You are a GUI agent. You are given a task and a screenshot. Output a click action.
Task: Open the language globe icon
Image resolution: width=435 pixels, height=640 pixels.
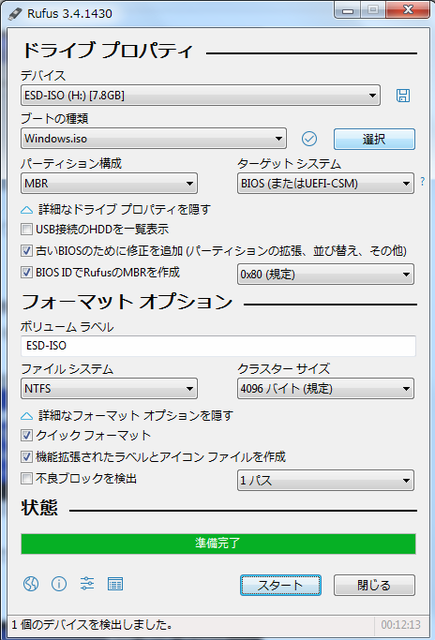31,584
